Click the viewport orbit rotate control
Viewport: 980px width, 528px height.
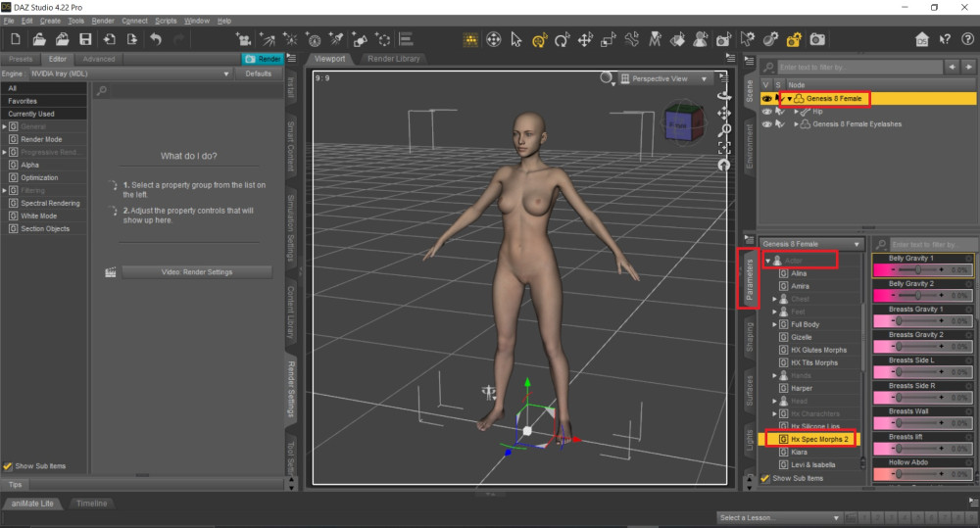tap(724, 96)
